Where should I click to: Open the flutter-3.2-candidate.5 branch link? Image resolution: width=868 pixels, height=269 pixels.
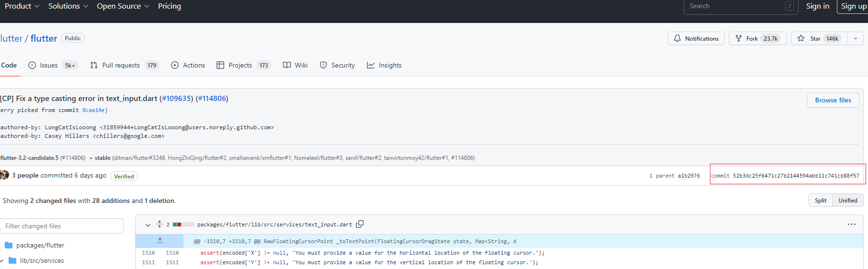(29, 157)
